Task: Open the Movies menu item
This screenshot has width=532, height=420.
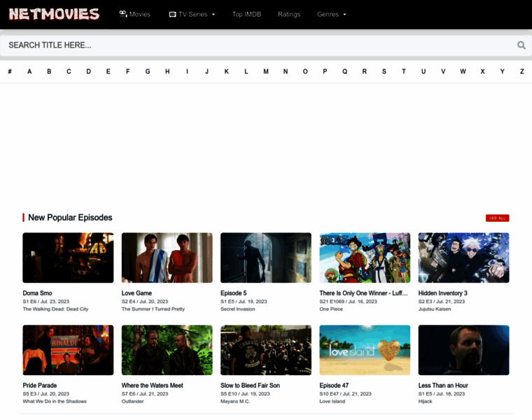Action: 134,14
